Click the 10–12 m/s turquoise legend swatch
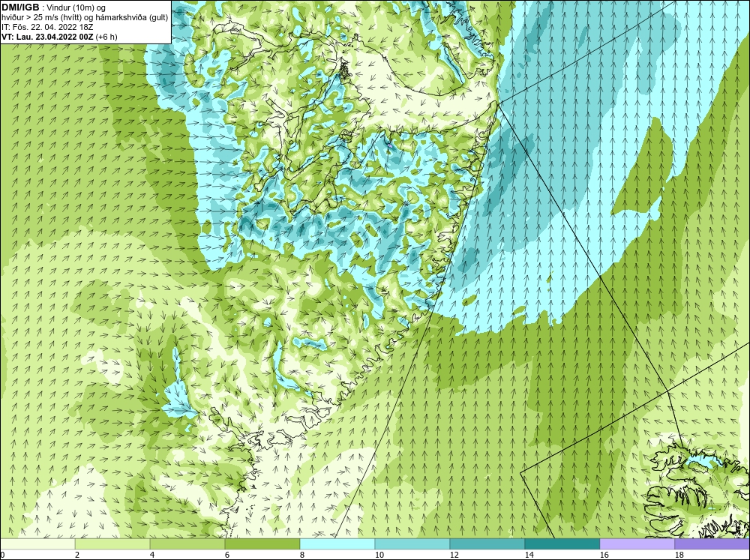 coord(412,544)
